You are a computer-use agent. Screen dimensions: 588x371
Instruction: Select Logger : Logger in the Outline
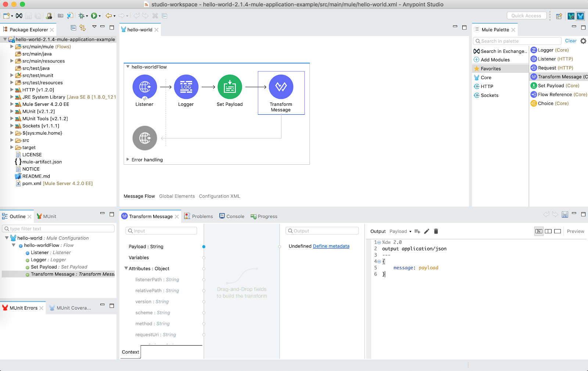pyautogui.click(x=46, y=260)
